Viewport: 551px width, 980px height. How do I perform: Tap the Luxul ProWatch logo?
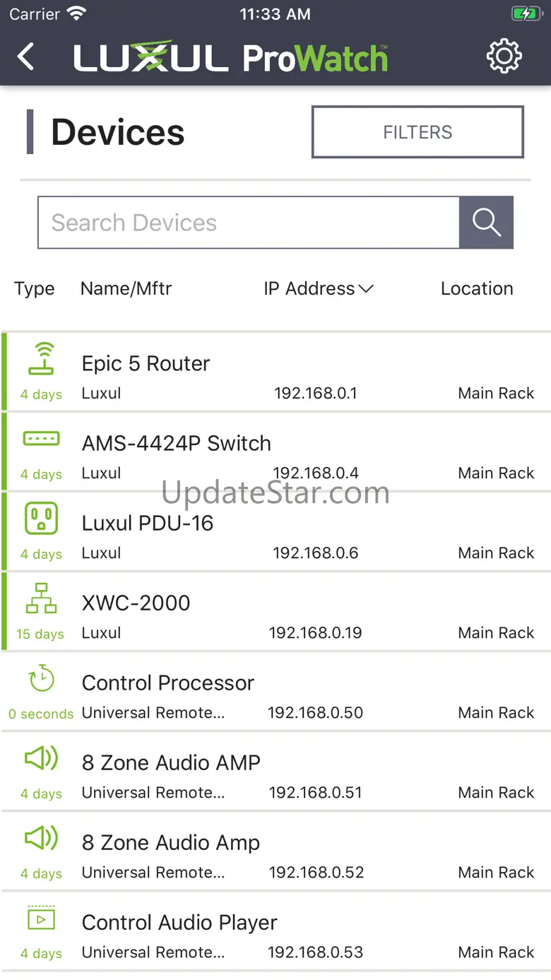(231, 58)
